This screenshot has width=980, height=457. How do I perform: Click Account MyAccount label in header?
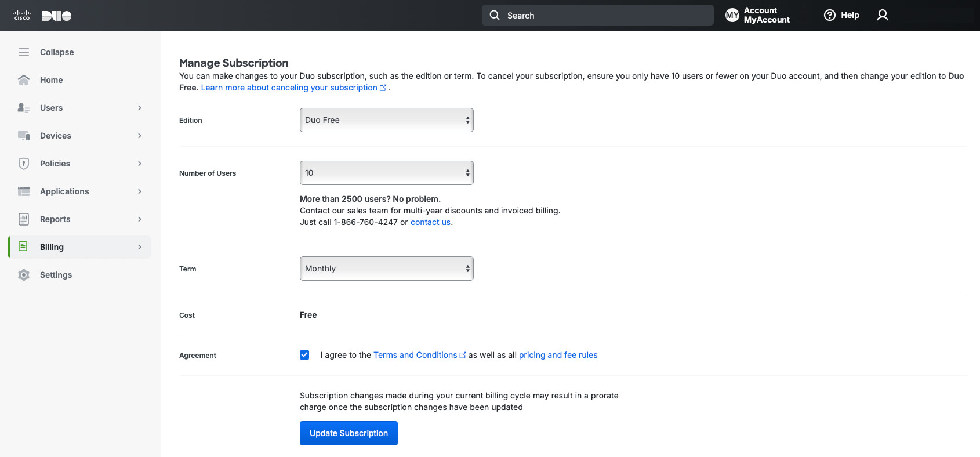click(767, 15)
